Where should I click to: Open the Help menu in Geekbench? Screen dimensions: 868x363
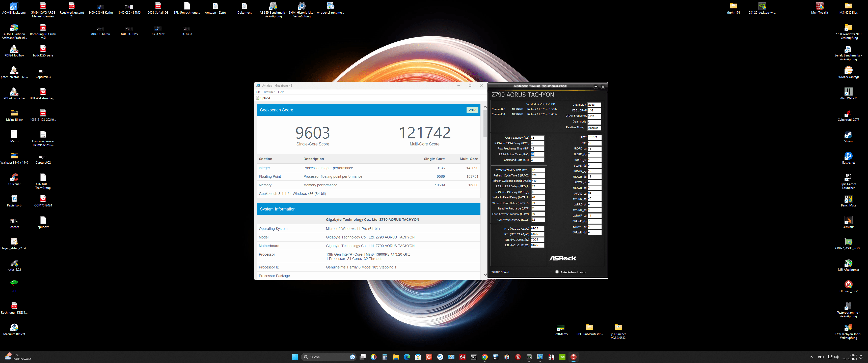click(x=281, y=92)
